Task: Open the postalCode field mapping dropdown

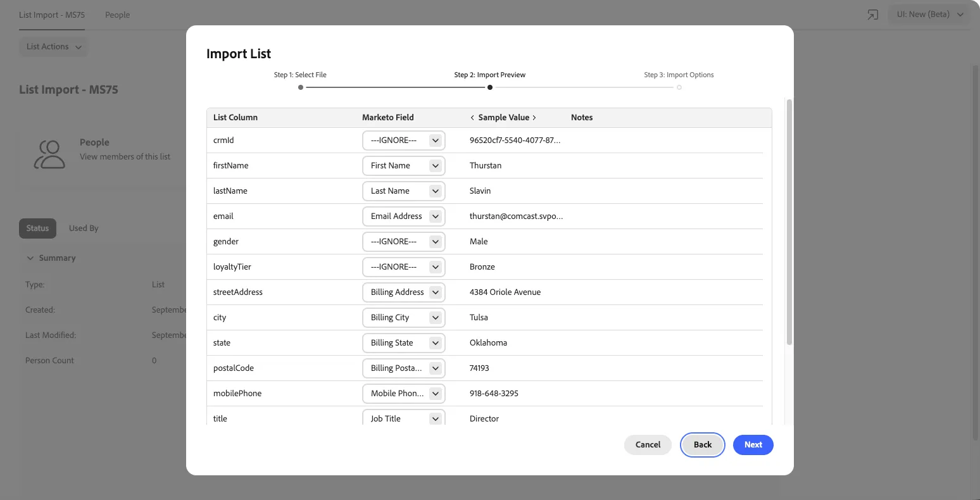Action: point(404,368)
